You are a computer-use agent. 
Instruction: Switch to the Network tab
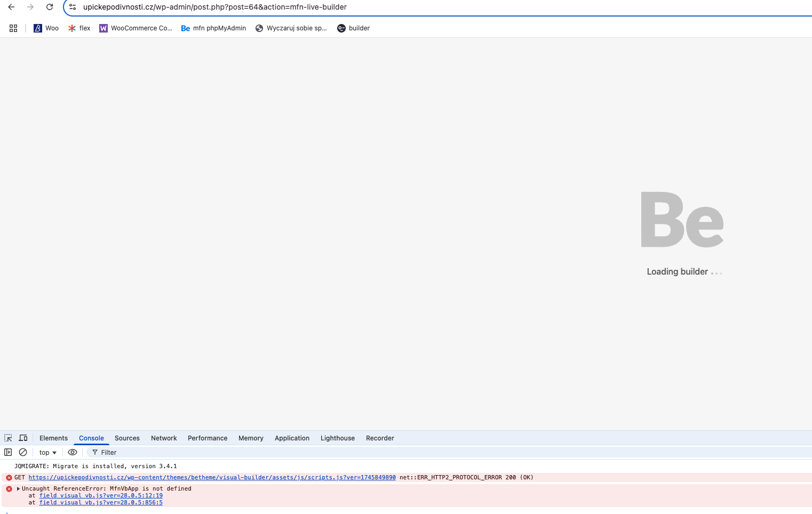[164, 438]
